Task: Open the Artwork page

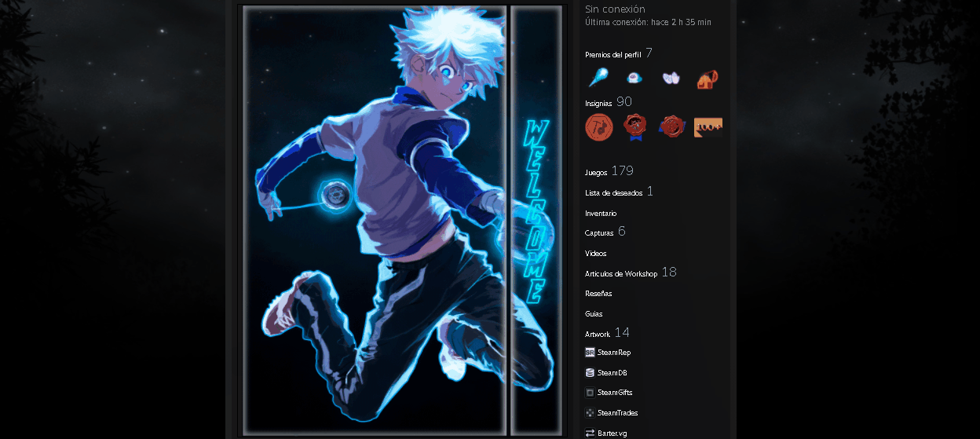Action: (598, 334)
